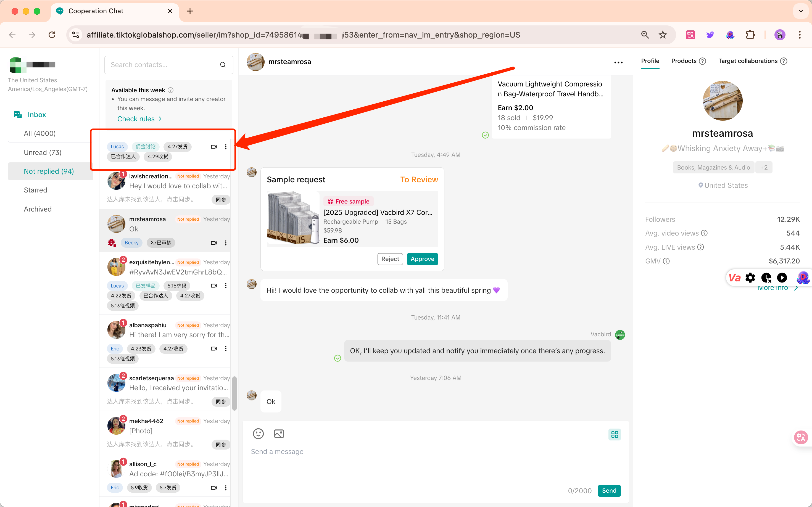Open the Archived conversations
Image resolution: width=812 pixels, height=507 pixels.
pyautogui.click(x=38, y=209)
